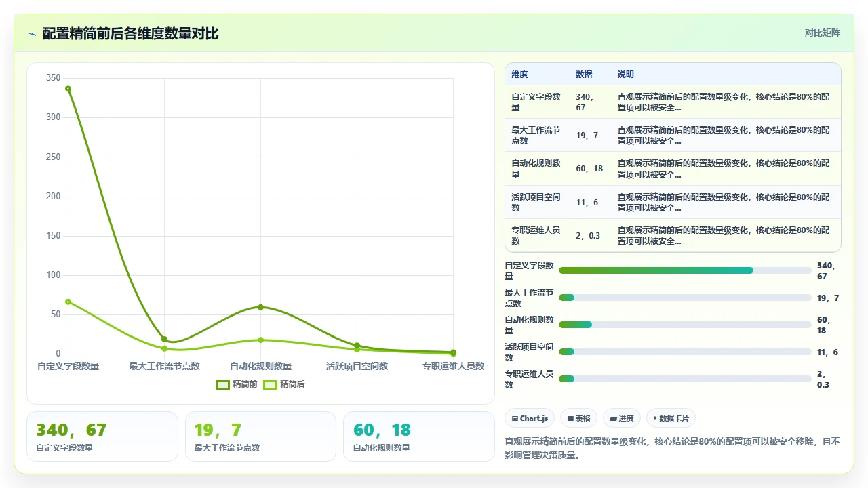Click the 自定义字段数量 progress bar
The width and height of the screenshot is (868, 488).
[x=685, y=270]
